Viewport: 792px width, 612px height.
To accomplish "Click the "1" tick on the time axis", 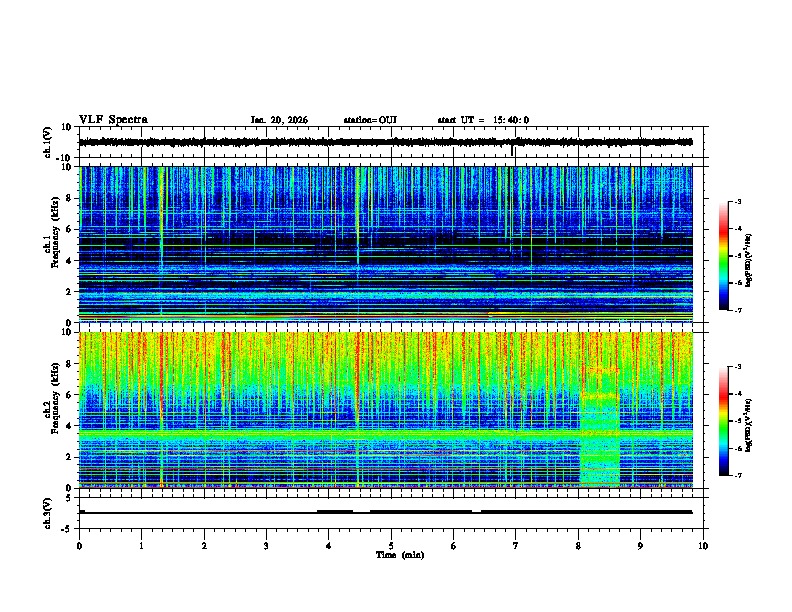I will (141, 545).
